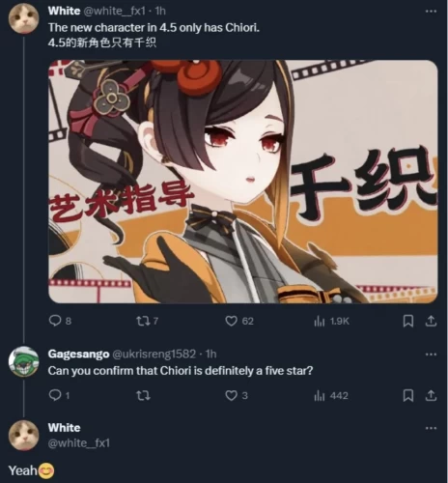The height and width of the screenshot is (483, 448).
Task: View analytics showing 442 views
Action: pos(331,395)
